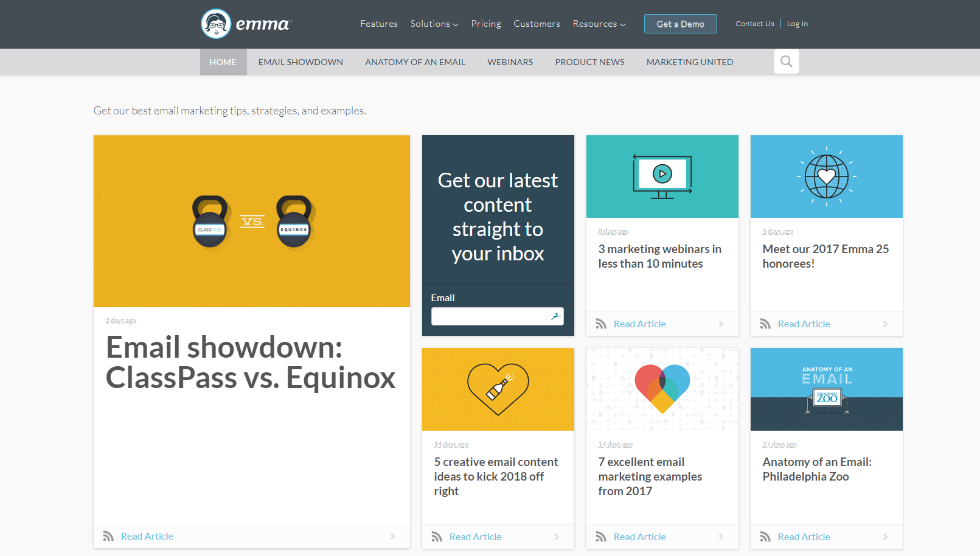Viewport: 980px width, 556px height.
Task: Click chevron arrow on ClassPass vs. Equinox card
Action: click(392, 536)
